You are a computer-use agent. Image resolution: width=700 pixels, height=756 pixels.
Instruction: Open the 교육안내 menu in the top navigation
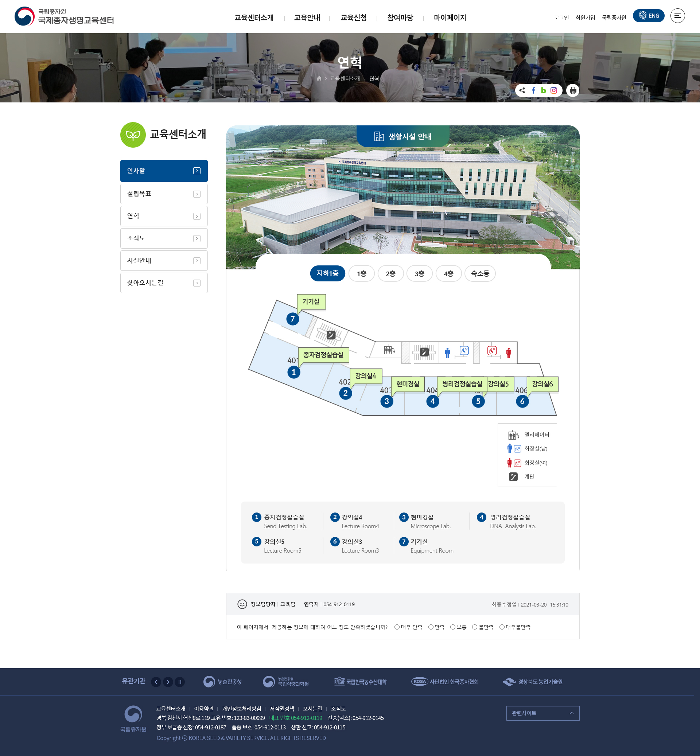(x=307, y=18)
